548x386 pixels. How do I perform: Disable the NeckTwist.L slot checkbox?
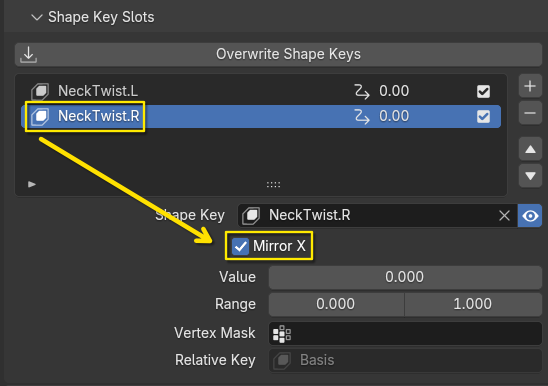tap(483, 92)
